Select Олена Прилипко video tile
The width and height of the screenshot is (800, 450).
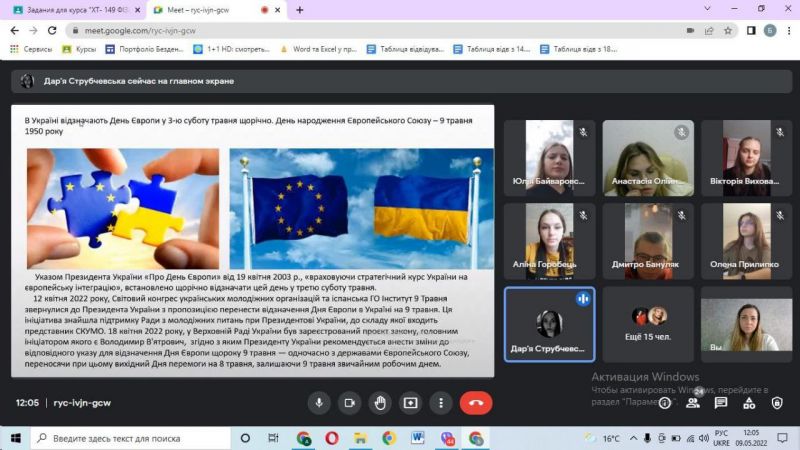pos(746,241)
